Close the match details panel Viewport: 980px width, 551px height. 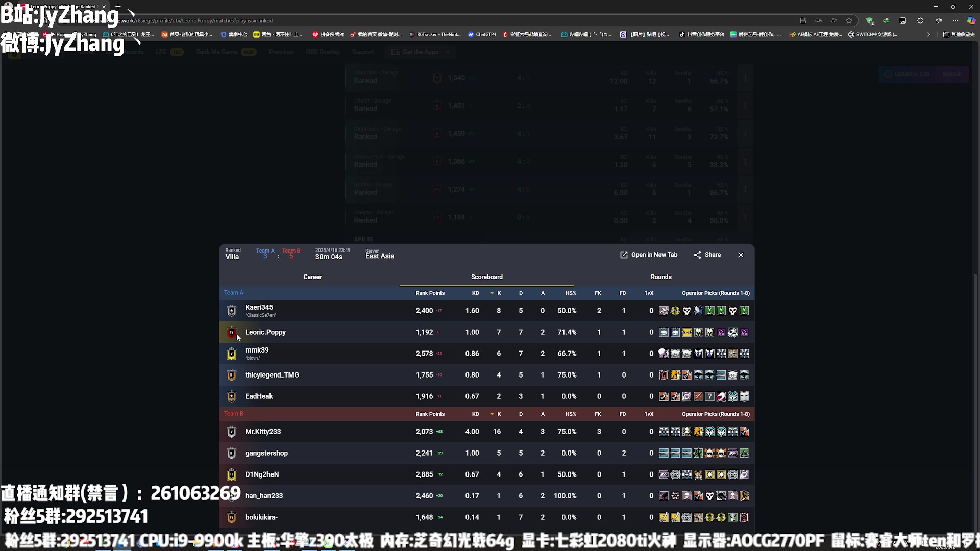click(741, 255)
